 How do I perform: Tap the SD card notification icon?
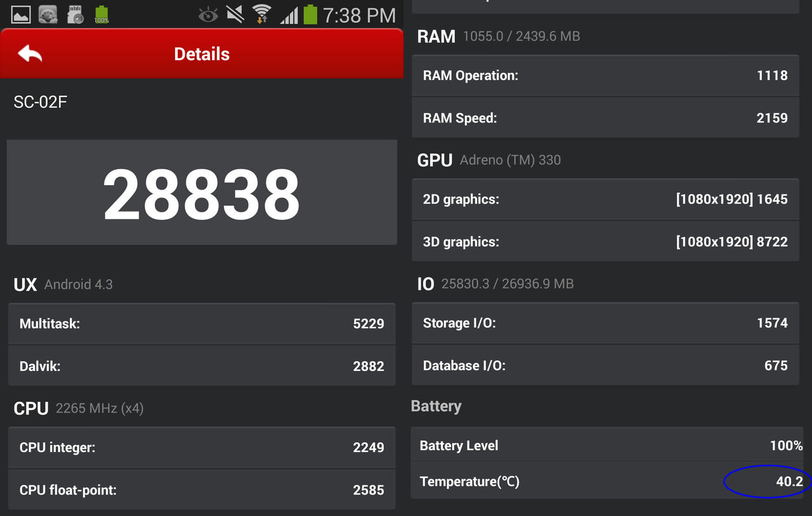tap(75, 14)
